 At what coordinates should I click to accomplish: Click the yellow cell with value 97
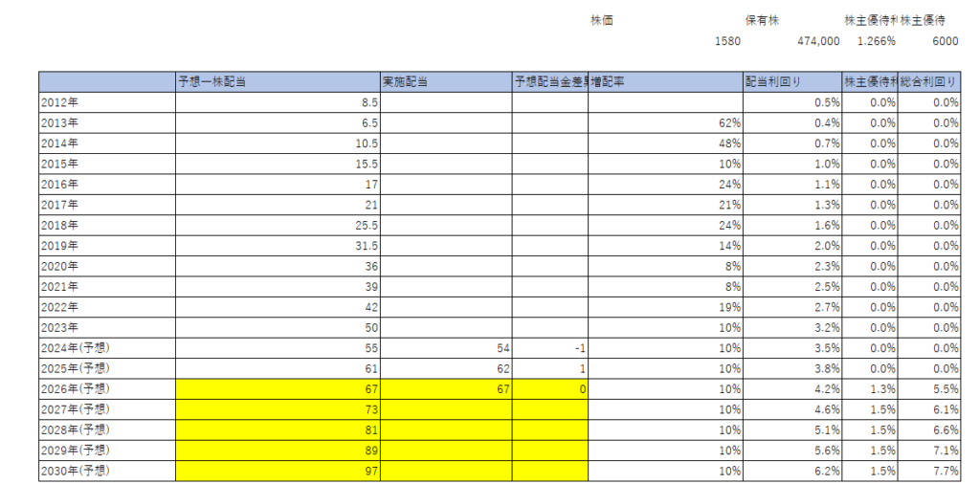pos(278,471)
